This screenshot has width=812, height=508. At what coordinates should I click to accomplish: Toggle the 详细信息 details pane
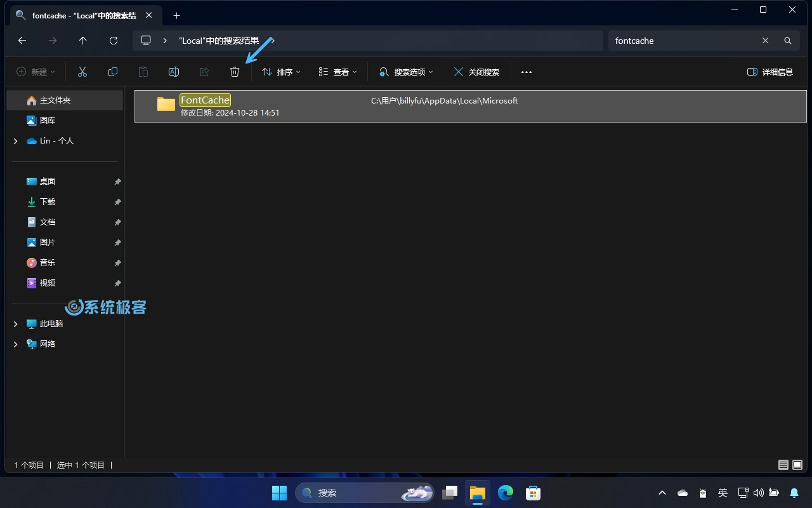(770, 72)
